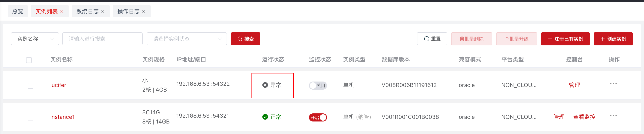Screen dimensions: 644x134
Task: Open the more actions ellipsis for lucifer
Action: point(613,84)
